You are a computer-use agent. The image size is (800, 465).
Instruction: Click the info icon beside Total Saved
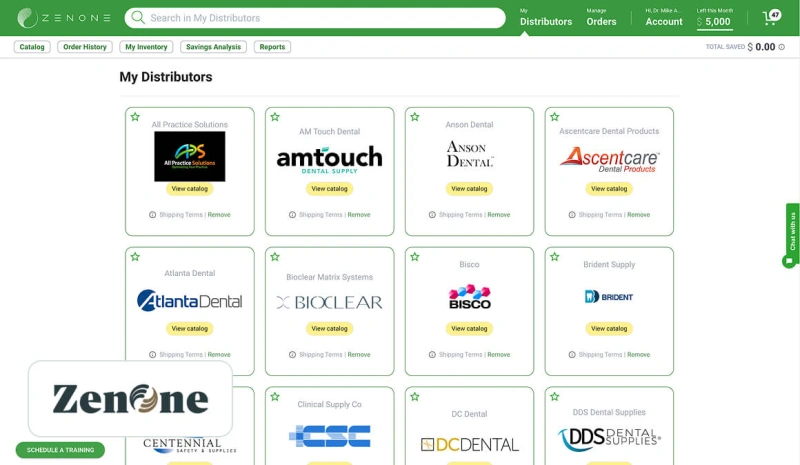[782, 47]
